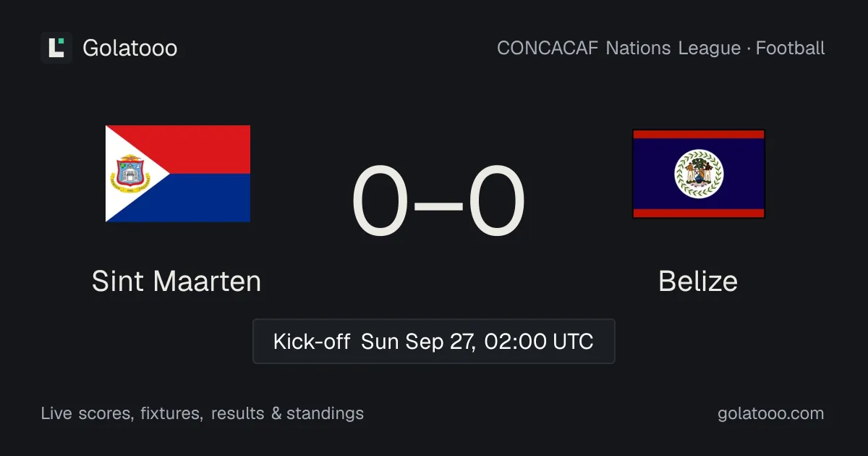The height and width of the screenshot is (456, 868).
Task: Click the Golatooo logo icon
Action: (56, 48)
